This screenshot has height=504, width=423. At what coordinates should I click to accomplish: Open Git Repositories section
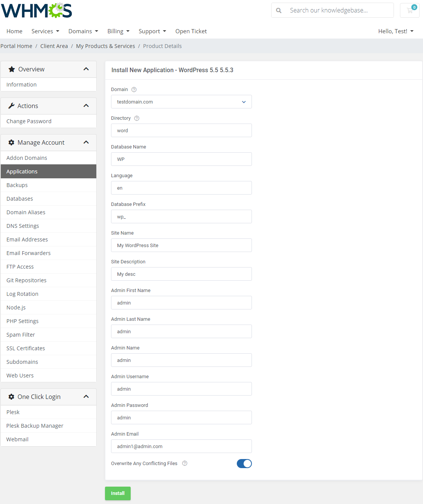click(x=48, y=280)
